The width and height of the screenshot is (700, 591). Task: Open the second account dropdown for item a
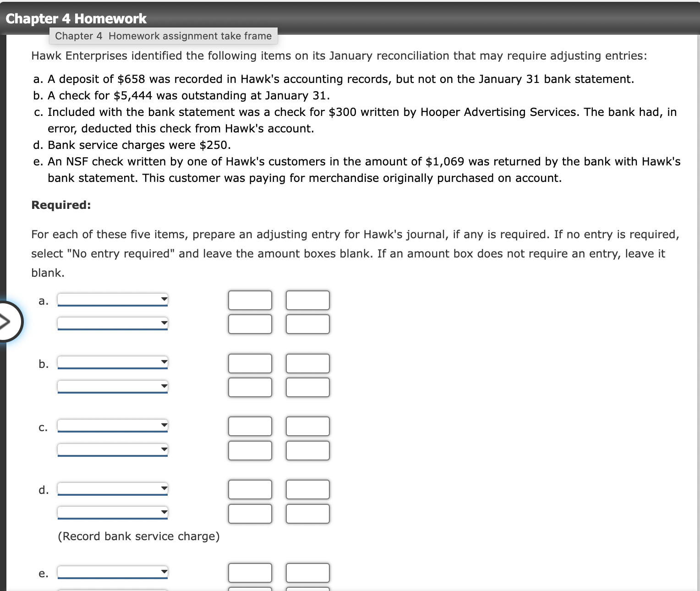112,323
